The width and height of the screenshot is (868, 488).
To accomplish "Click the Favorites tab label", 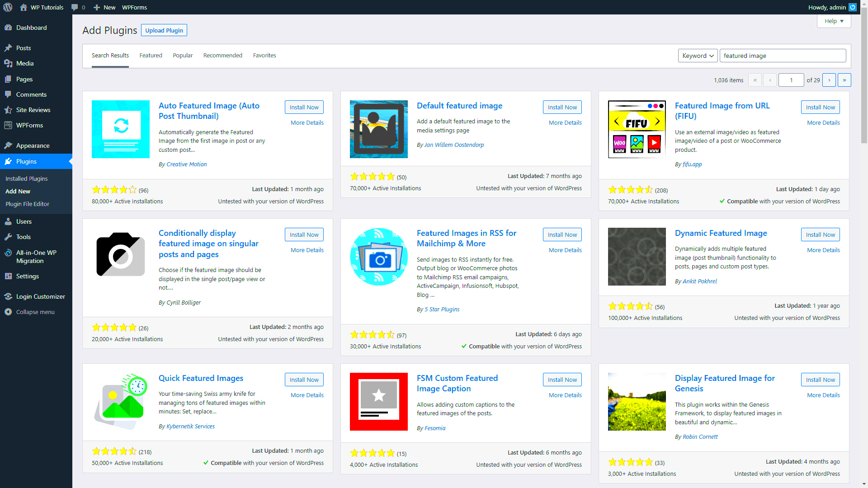I will tap(264, 55).
